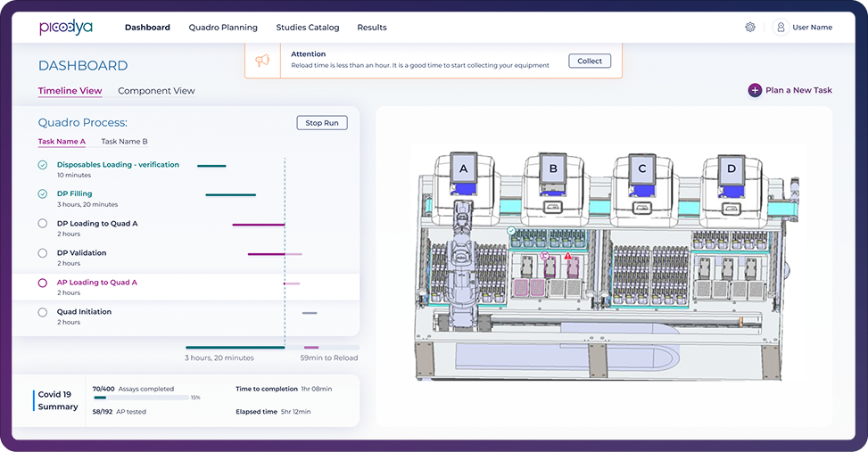Toggle the Disposables Loading verification check circle

tap(43, 165)
